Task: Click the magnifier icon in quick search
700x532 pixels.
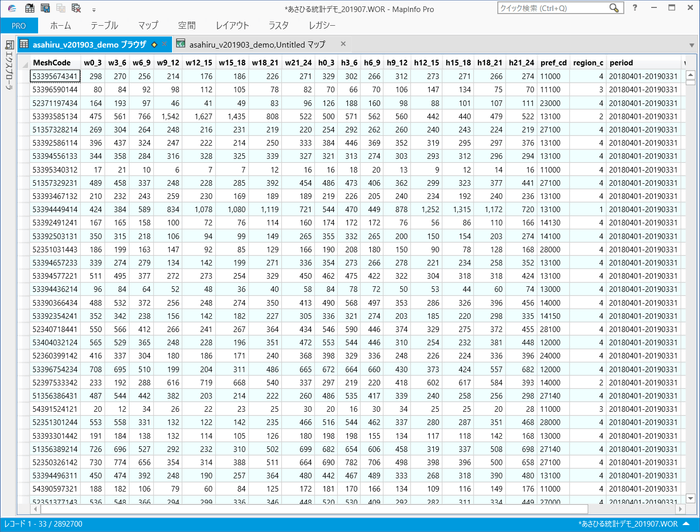Action: [614, 8]
